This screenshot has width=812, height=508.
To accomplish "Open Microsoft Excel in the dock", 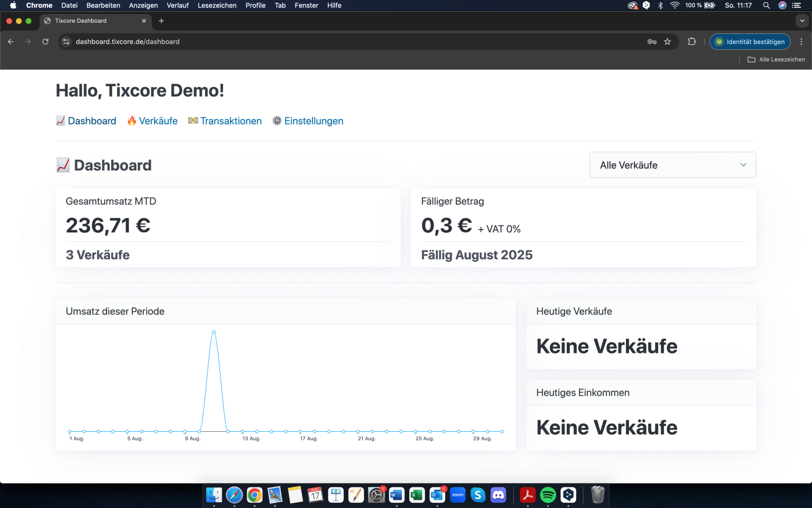I will click(x=417, y=495).
